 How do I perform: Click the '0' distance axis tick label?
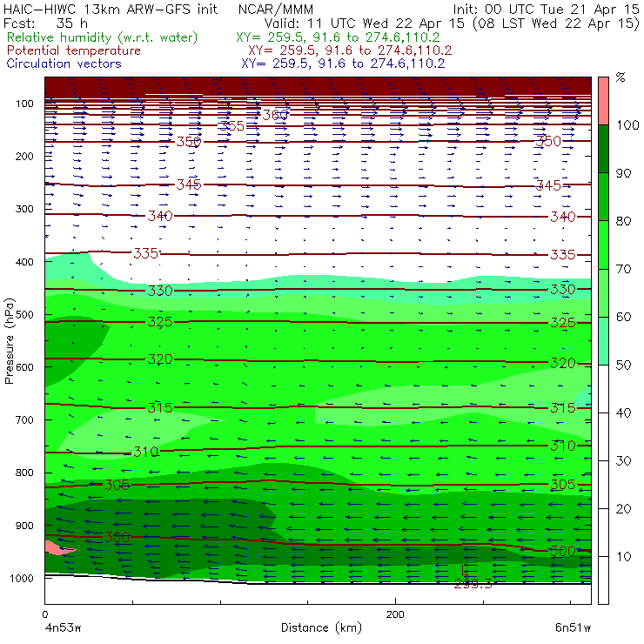click(x=45, y=614)
